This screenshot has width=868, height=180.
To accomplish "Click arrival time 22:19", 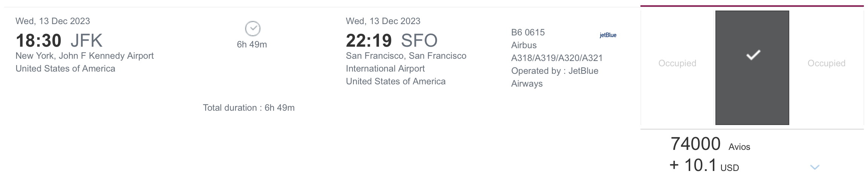I will (369, 40).
